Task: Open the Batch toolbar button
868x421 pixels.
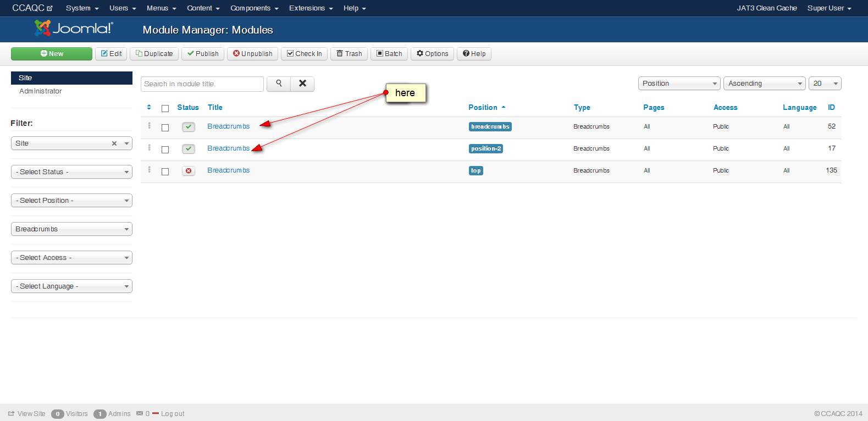Action: pos(389,54)
